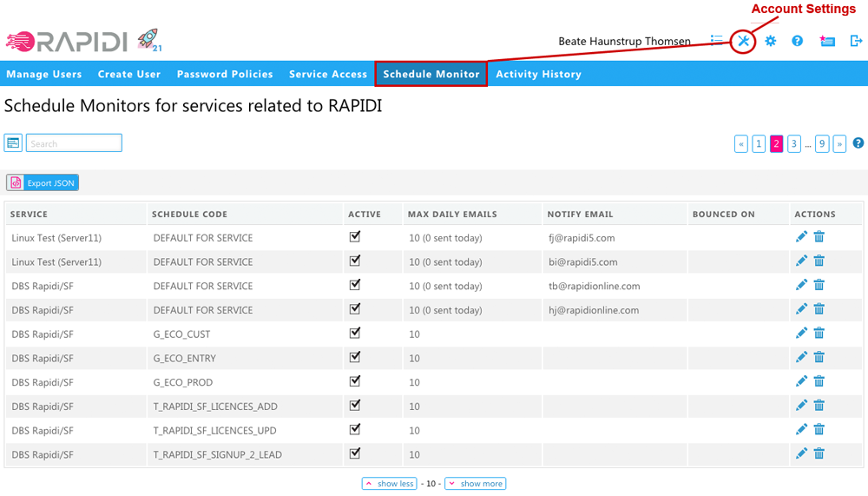Viewport: 868px width, 496px height.
Task: Delete the tb@rapidionline.com monitor row
Action: point(819,286)
